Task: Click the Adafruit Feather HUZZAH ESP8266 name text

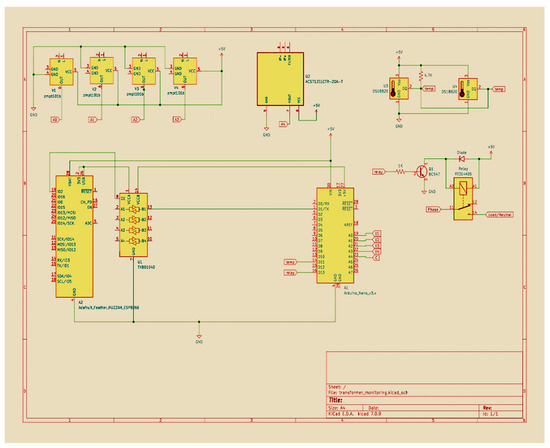Action: [109, 307]
